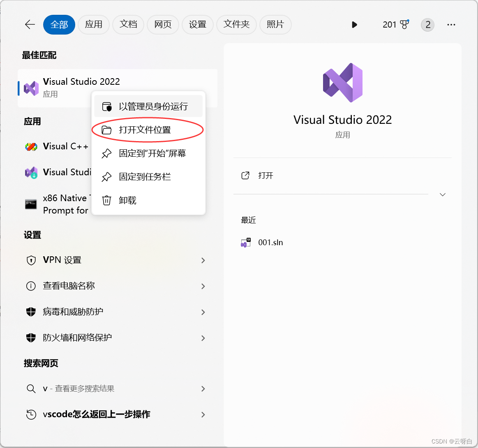This screenshot has width=478, height=448.
Task: Expand the 病毒和威胁防护 chevron
Action: click(203, 312)
